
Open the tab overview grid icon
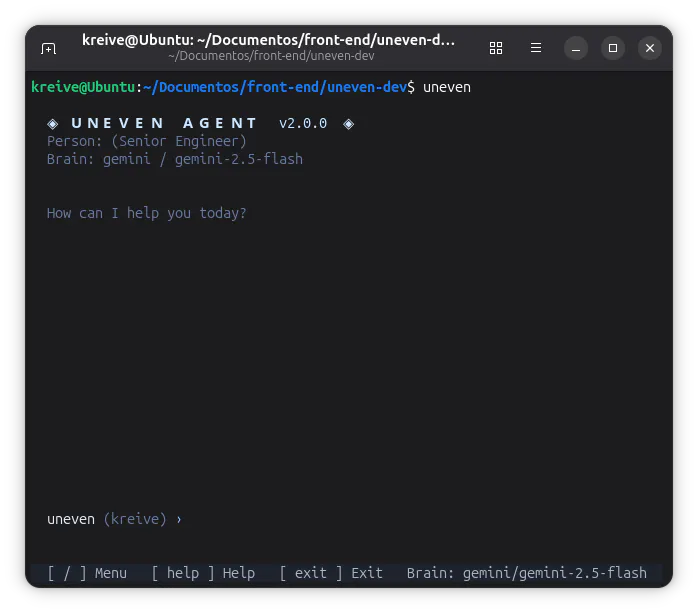pos(495,48)
